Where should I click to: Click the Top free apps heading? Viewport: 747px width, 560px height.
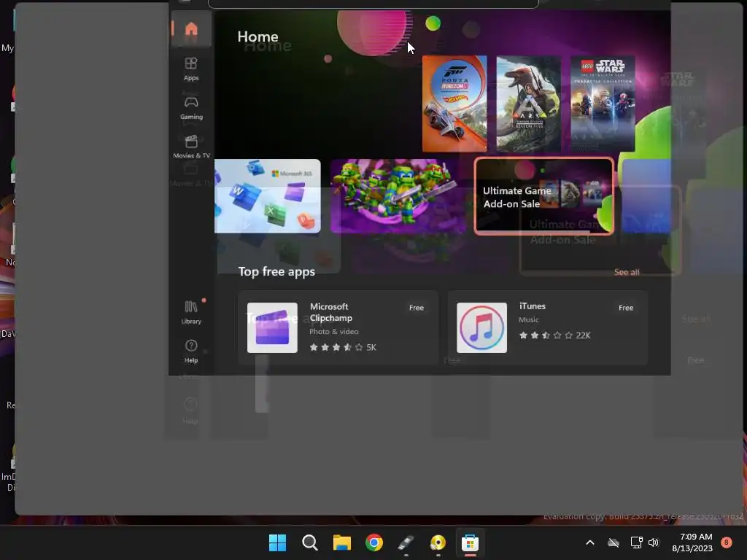coord(276,271)
